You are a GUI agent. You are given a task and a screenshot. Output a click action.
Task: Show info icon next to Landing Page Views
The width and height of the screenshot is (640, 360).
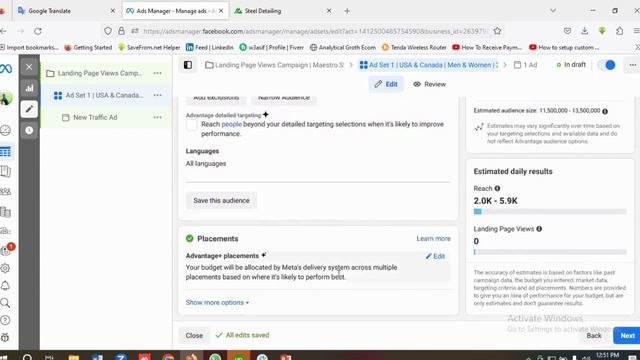click(x=539, y=229)
